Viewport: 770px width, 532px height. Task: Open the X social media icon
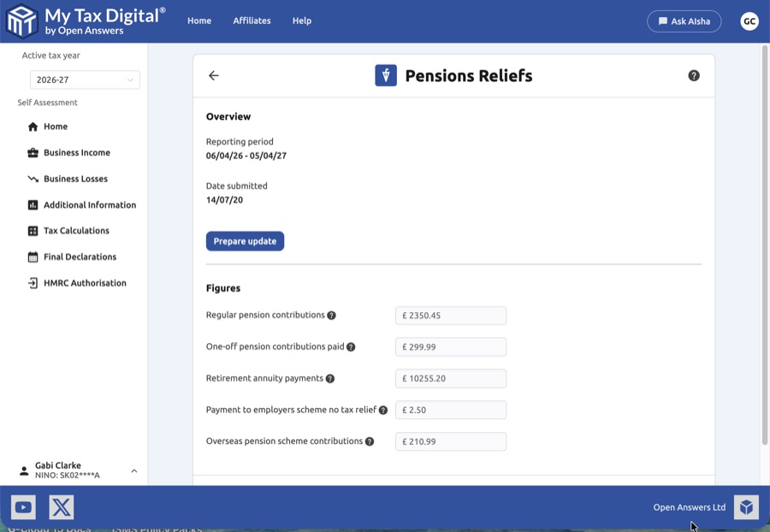[62, 507]
